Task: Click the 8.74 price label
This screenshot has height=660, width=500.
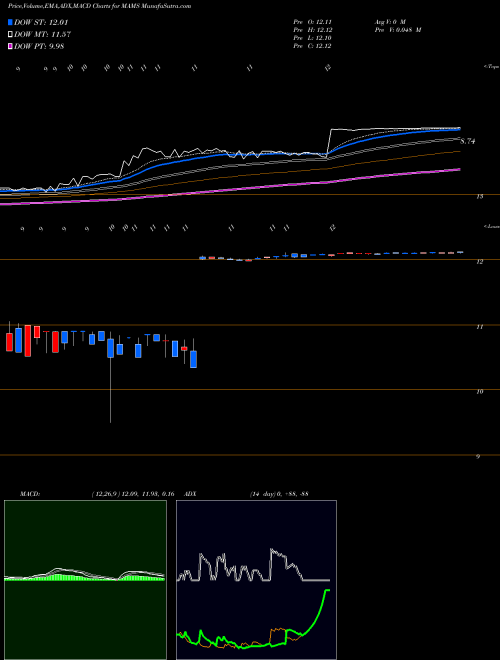Action: [467, 141]
